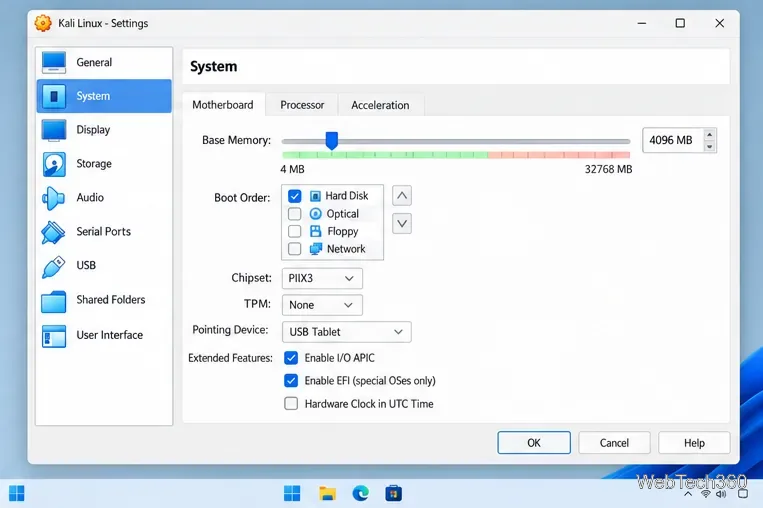Image resolution: width=763 pixels, height=508 pixels.
Task: Click the Display screen icon
Action: coord(54,130)
